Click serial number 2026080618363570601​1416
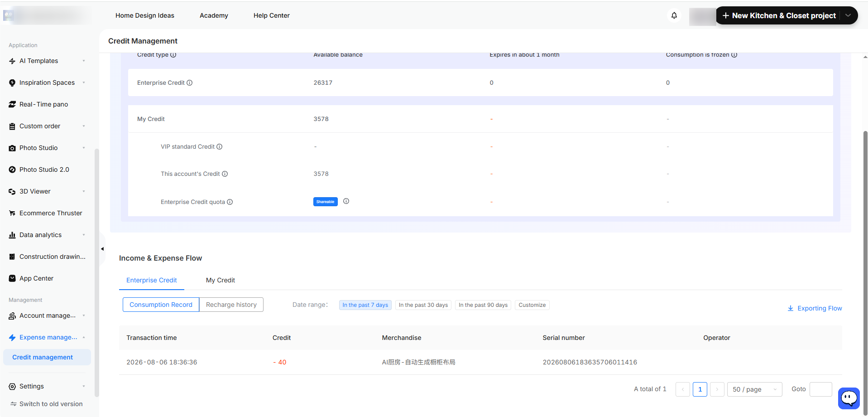868x417 pixels. coord(590,362)
